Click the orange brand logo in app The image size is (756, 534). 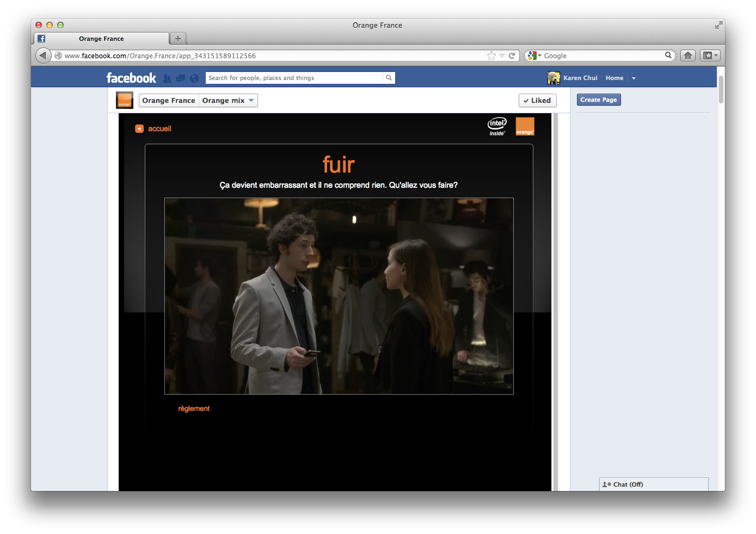525,126
